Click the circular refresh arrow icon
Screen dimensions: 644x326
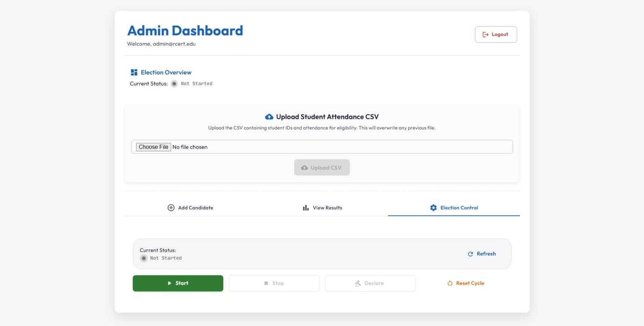[x=470, y=254]
